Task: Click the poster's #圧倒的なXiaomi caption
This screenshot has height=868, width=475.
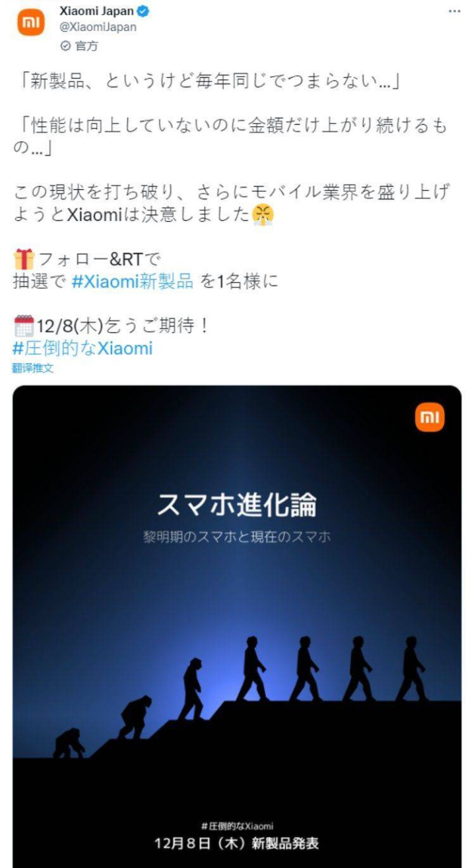Action: coord(237,826)
